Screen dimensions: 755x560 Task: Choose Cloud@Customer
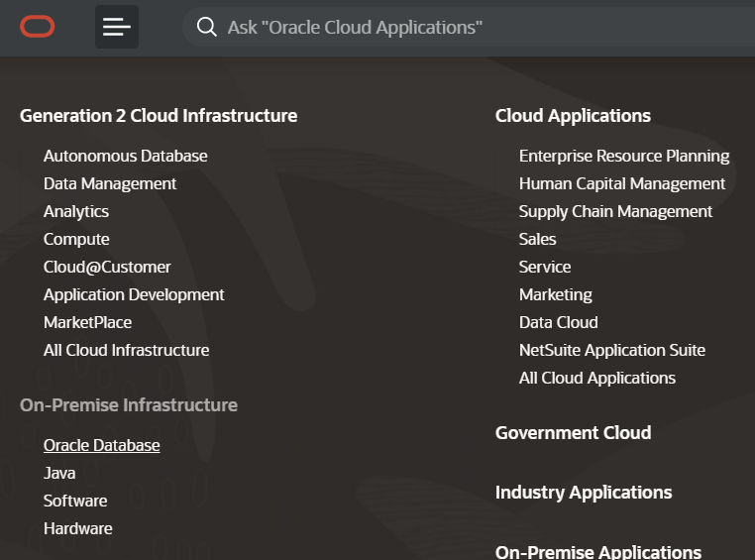(107, 268)
